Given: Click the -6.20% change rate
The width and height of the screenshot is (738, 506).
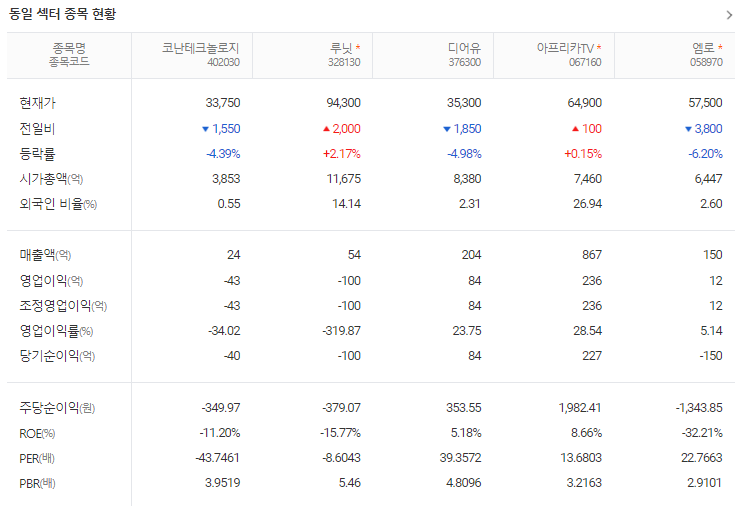Looking at the screenshot, I should point(706,153).
